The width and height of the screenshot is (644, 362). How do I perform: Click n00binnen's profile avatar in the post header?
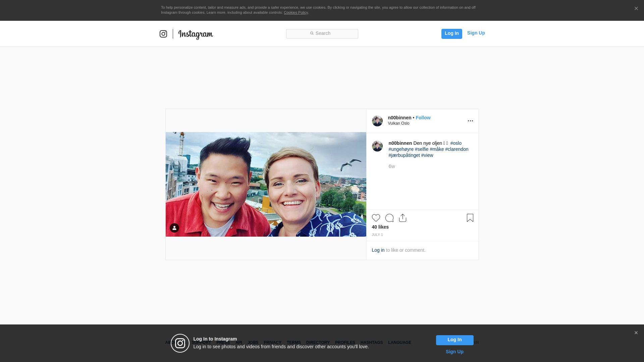tap(377, 121)
